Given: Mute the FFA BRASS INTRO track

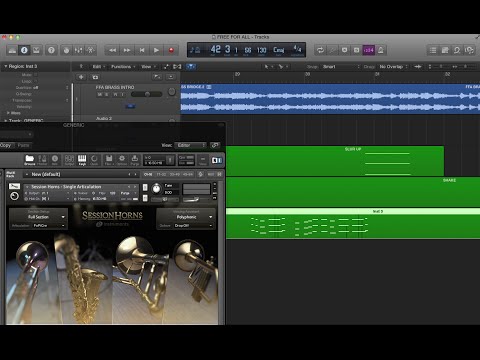Looking at the screenshot, I should (x=100, y=95).
